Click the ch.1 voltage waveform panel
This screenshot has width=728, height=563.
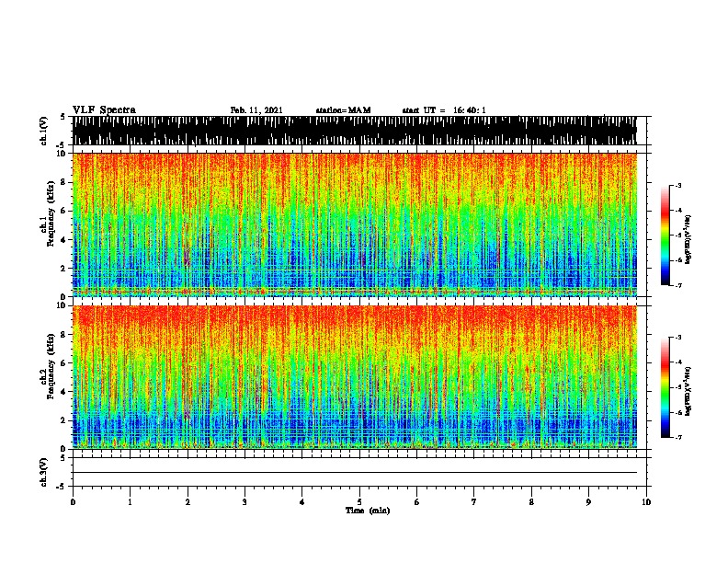pyautogui.click(x=355, y=131)
